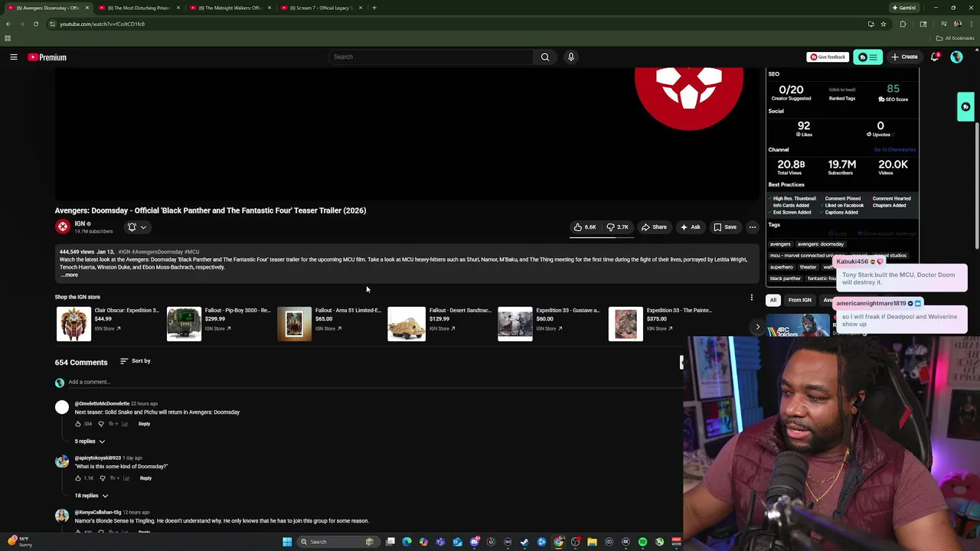
Task: Reply to spicytokoyaki8923's comment
Action: pyautogui.click(x=145, y=478)
